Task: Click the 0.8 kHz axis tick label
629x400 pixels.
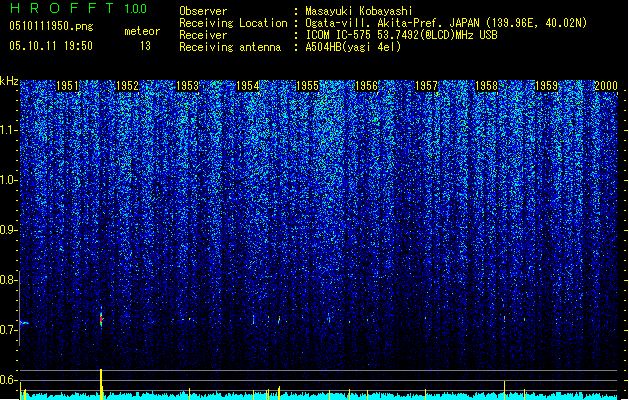Action: coord(8,280)
